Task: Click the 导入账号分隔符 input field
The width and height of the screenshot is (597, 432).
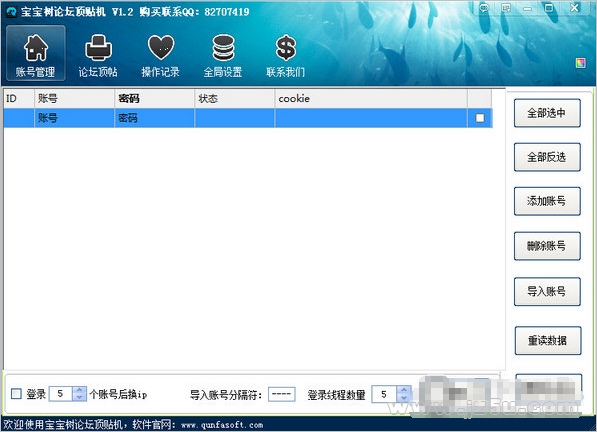Action: click(282, 394)
